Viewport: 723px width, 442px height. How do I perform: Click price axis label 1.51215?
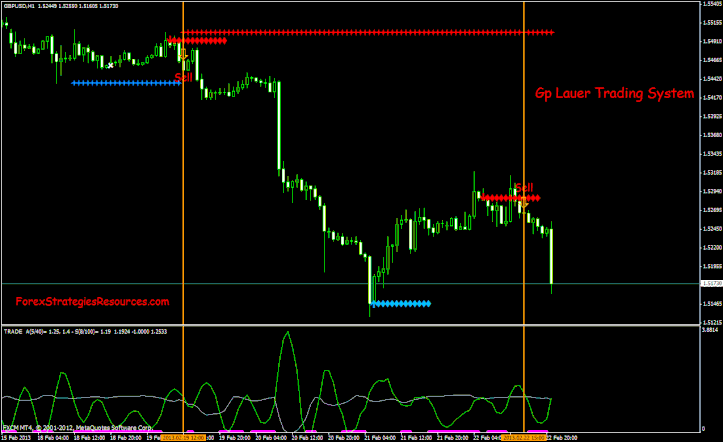[713, 322]
